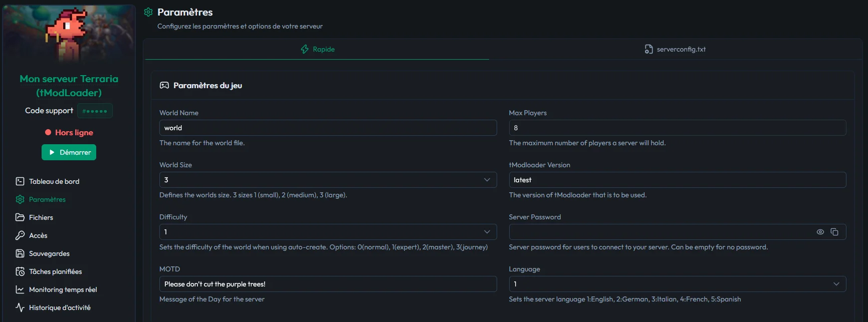The image size is (868, 322).
Task: Click the "Sets the server language" description
Action: [x=625, y=299]
